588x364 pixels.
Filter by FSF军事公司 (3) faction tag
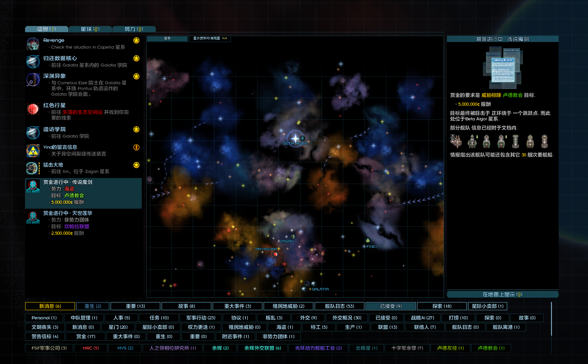49,348
